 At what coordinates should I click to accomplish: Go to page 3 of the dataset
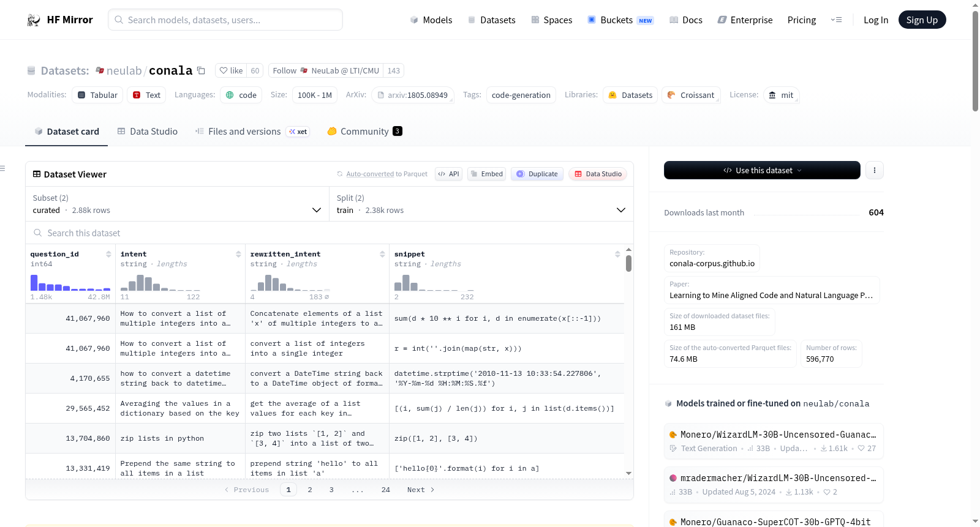pos(331,490)
